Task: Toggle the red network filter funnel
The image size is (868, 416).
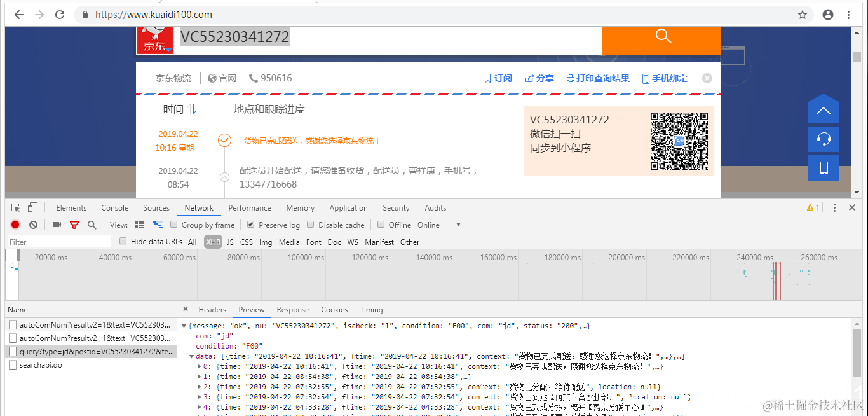Action: pyautogui.click(x=74, y=225)
